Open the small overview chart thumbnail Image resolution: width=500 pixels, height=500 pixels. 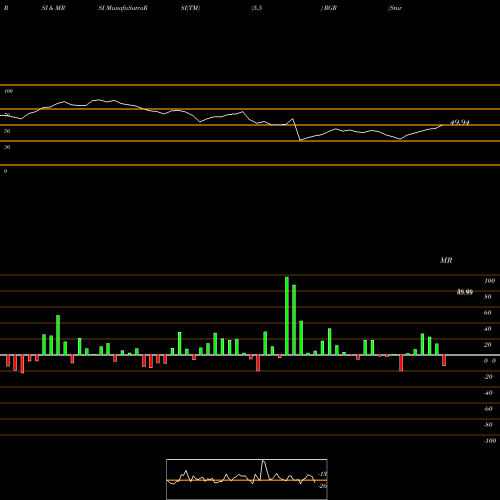(247, 479)
